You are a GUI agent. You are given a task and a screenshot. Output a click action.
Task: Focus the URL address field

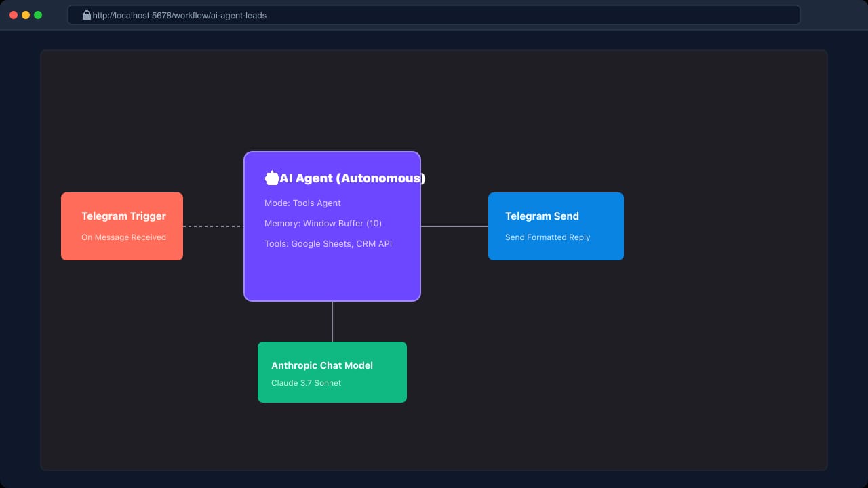click(434, 15)
